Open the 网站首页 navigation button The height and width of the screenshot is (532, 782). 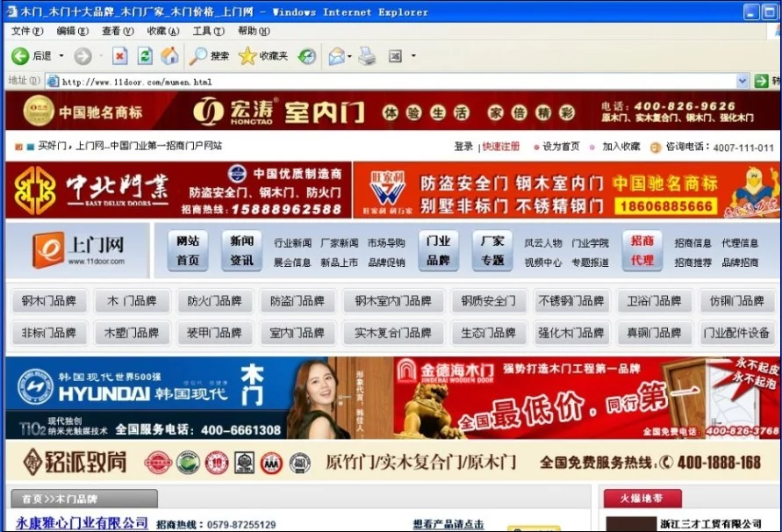click(x=188, y=250)
